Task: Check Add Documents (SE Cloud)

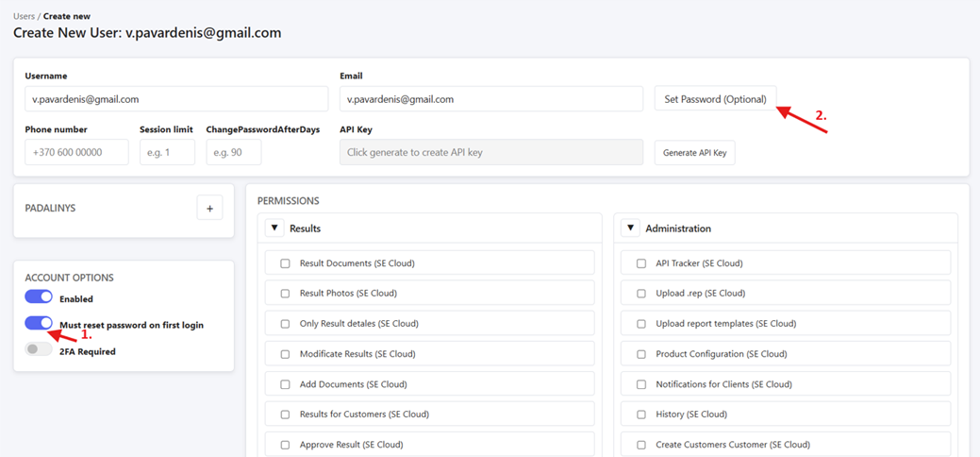Action: pos(285,384)
